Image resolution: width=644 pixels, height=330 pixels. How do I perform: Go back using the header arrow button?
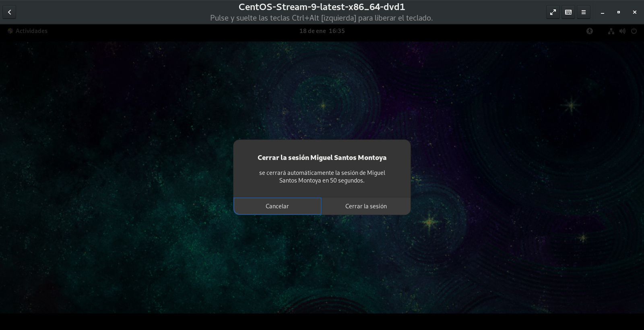[x=9, y=12]
